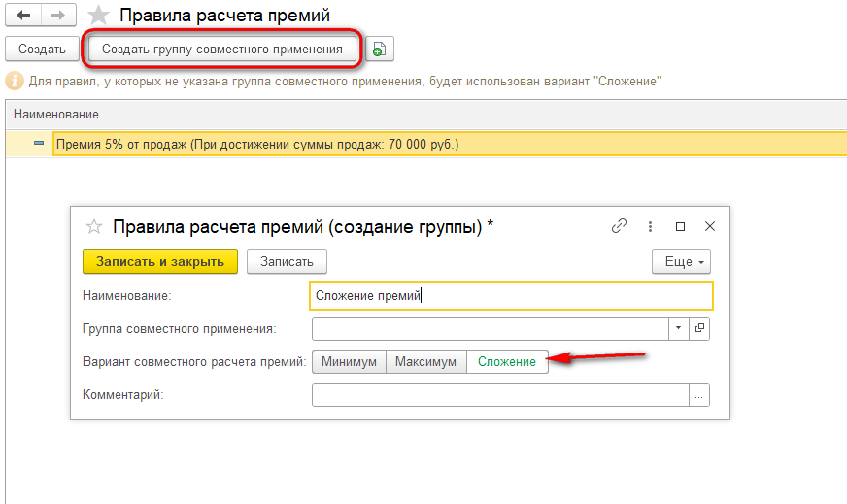Select 'Сложение' calculation variant
847x504 pixels.
pos(507,362)
